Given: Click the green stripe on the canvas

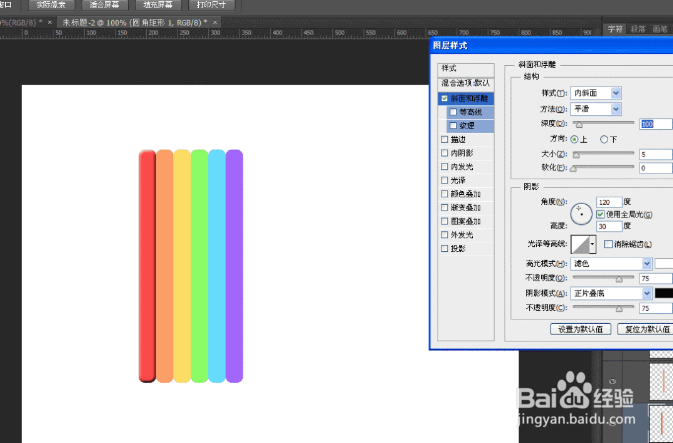Looking at the screenshot, I should tap(200, 266).
